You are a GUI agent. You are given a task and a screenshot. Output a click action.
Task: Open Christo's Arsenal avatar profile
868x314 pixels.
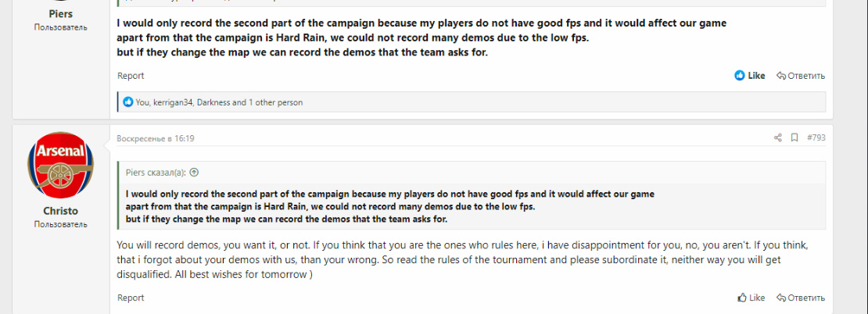[x=60, y=165]
